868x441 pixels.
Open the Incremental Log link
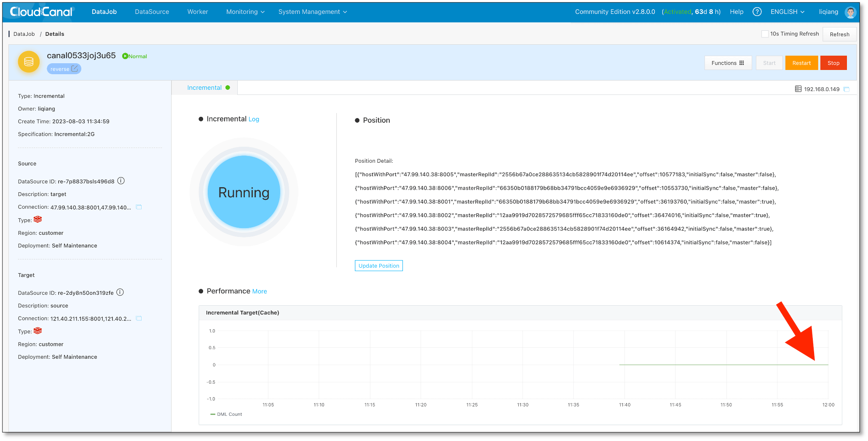pyautogui.click(x=254, y=119)
